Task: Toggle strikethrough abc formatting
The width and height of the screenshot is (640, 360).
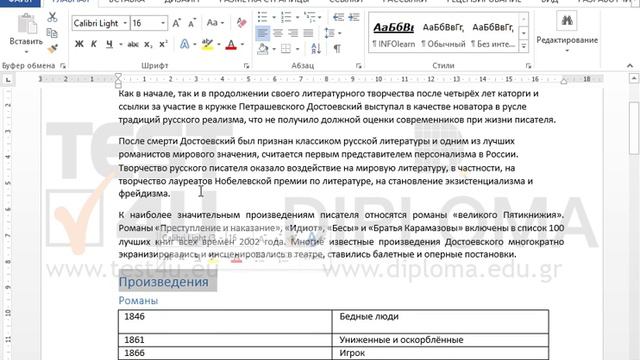Action: (133, 44)
